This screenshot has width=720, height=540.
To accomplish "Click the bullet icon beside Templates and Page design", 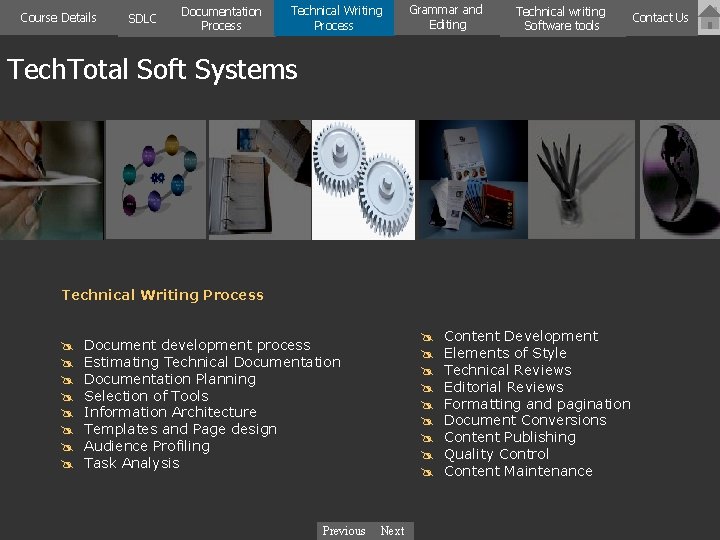I will (67, 430).
